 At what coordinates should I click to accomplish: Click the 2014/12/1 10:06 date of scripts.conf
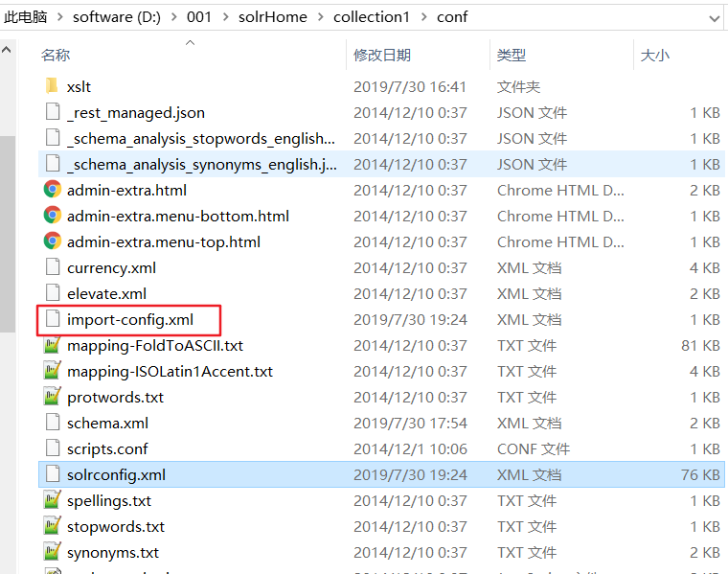click(410, 448)
